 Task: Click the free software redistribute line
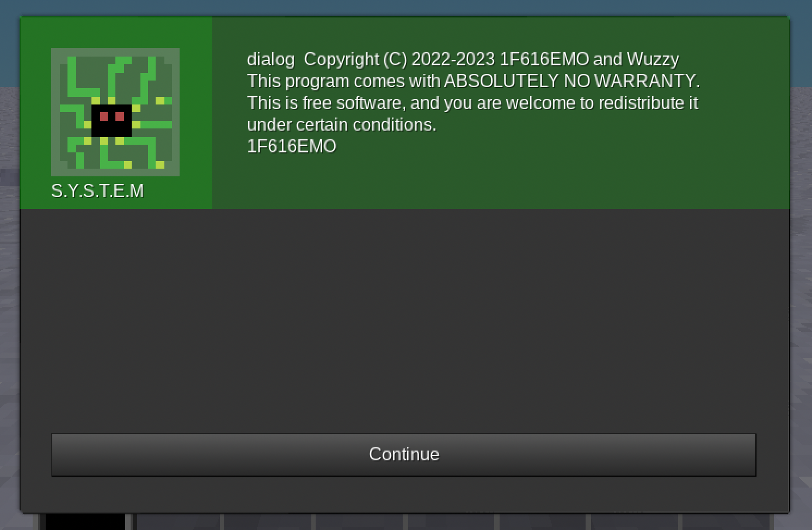[472, 103]
